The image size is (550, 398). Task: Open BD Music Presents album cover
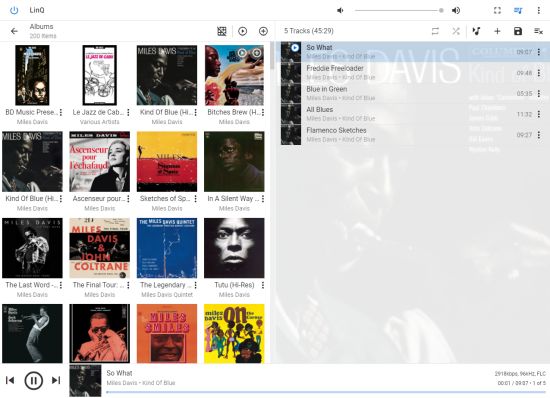pos(32,75)
